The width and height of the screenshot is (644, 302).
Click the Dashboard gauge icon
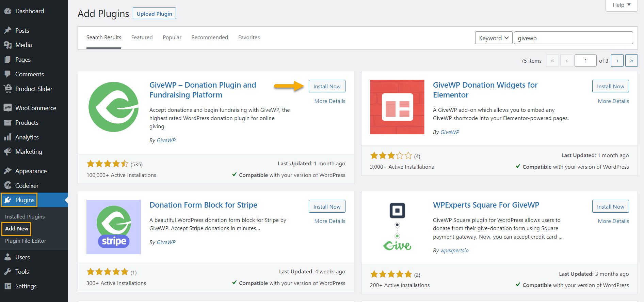[x=7, y=11]
